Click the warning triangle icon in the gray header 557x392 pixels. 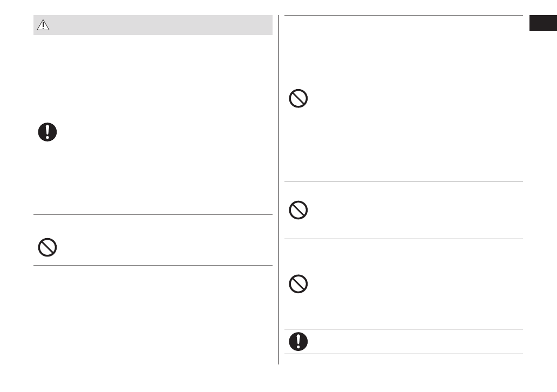click(43, 25)
